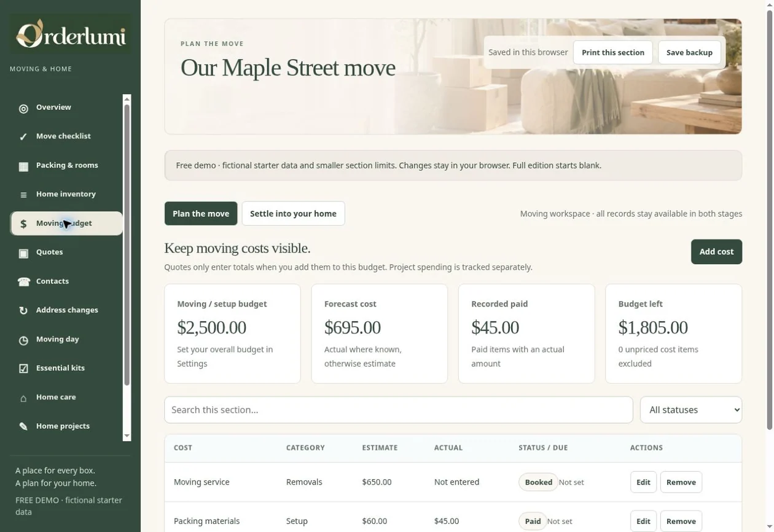Click the Removals category cell
The image size is (774, 532).
click(304, 482)
